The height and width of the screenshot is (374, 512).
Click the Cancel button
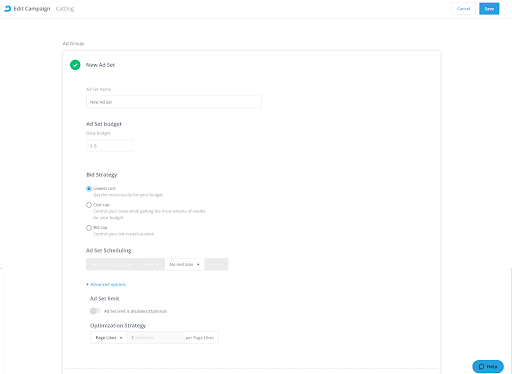[463, 9]
